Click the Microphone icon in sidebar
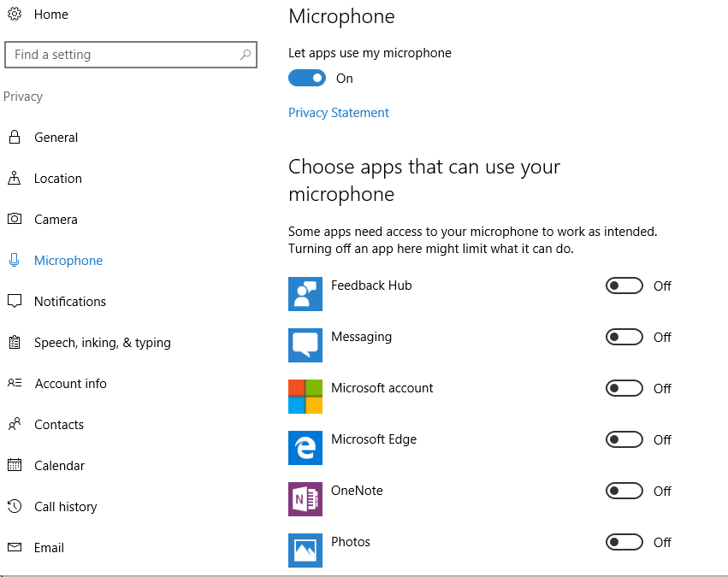Image resolution: width=728 pixels, height=577 pixels. (15, 260)
